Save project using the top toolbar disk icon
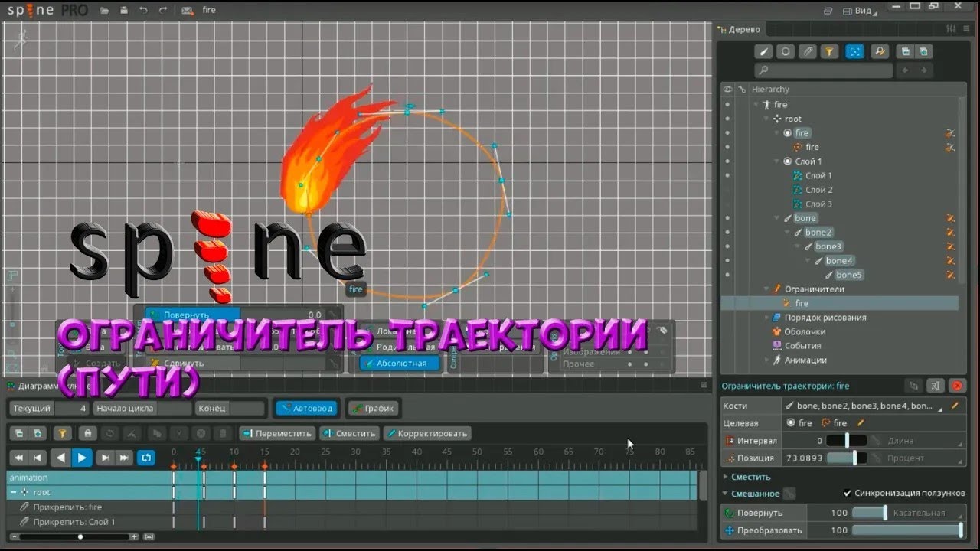Viewport: 980px width, 551px height. tap(122, 11)
